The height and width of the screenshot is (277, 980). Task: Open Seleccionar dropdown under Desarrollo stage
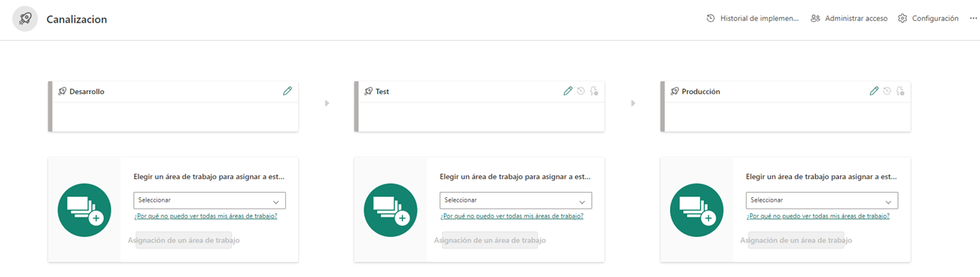210,201
